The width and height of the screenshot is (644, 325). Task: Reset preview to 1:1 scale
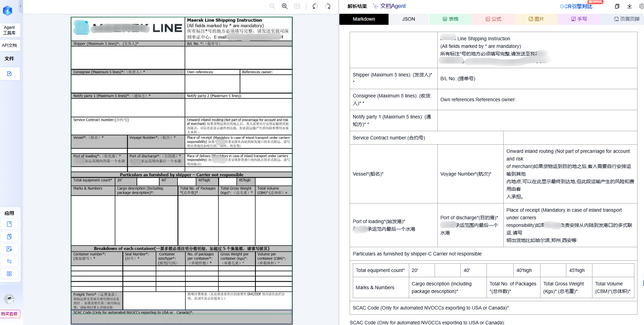[x=297, y=6]
